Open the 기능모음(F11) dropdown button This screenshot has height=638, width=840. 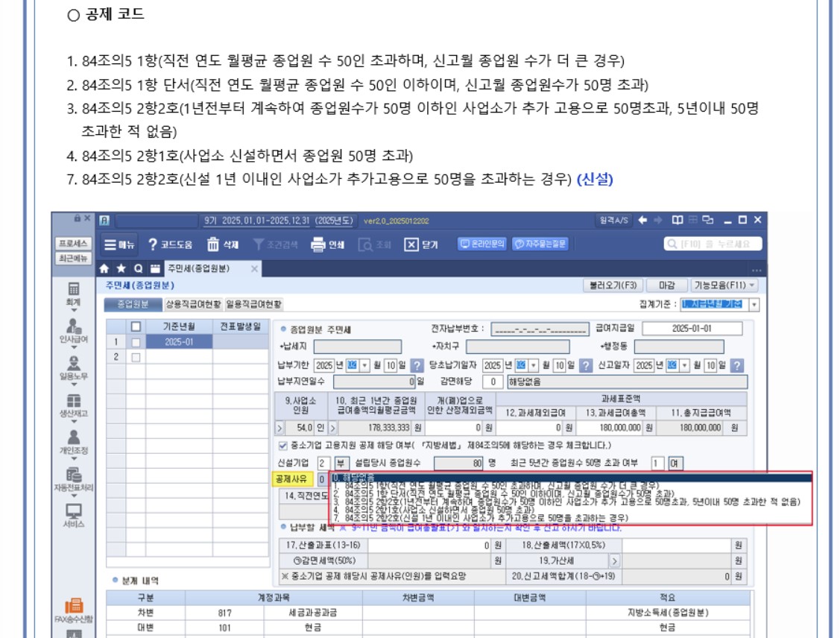[724, 285]
